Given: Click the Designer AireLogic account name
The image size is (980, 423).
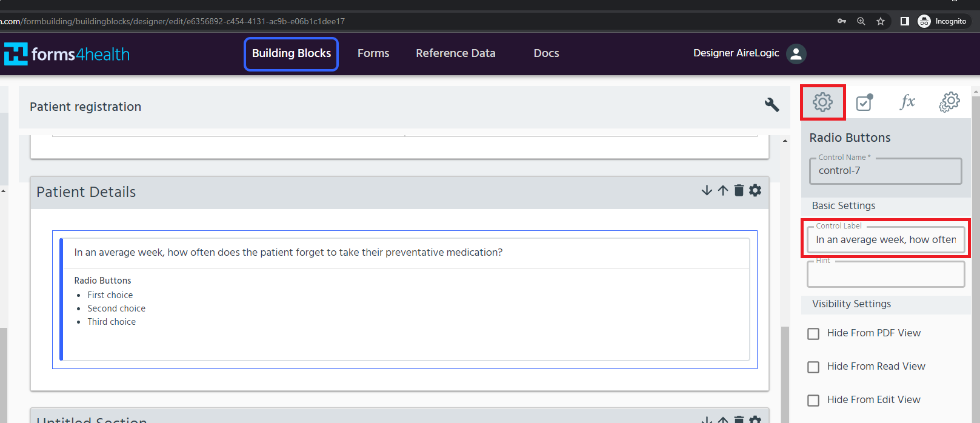Looking at the screenshot, I should (x=736, y=53).
